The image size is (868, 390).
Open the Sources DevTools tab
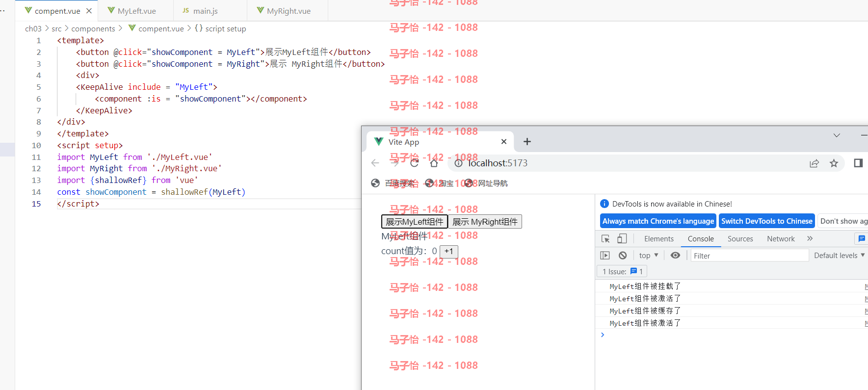740,239
